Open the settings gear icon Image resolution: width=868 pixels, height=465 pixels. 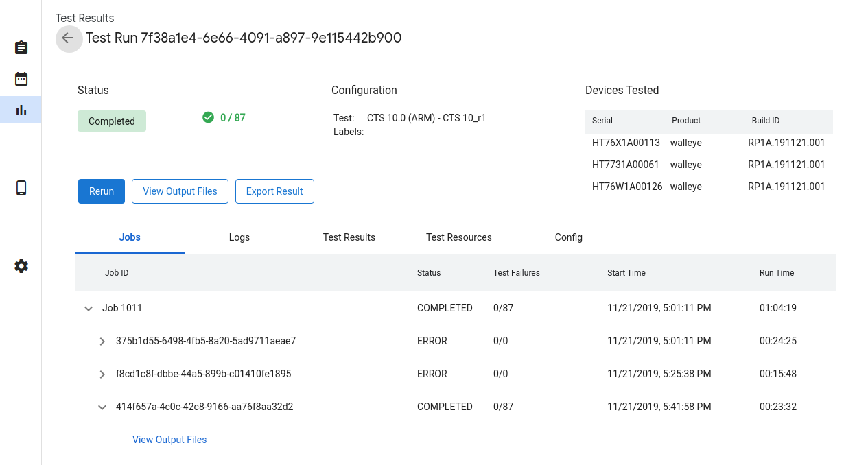[x=21, y=266]
